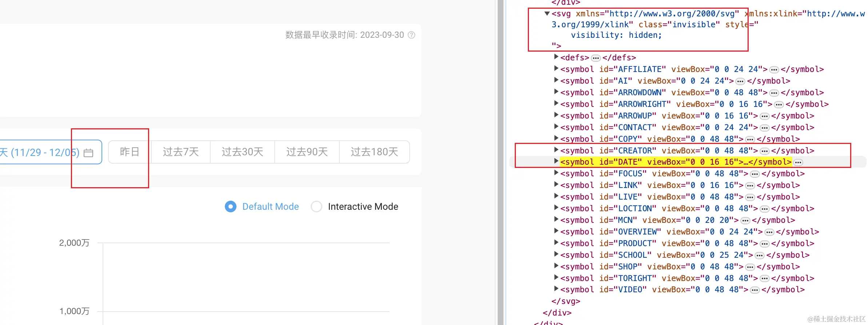Click the ellipsis badge in COPY row
The height and width of the screenshot is (325, 868).
[x=750, y=139]
